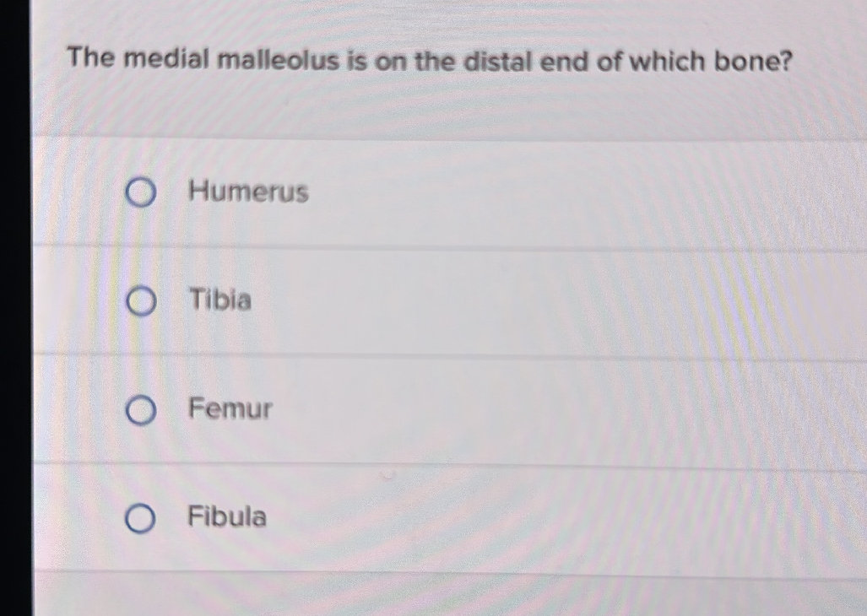The width and height of the screenshot is (867, 616).
Task: Mark Fibula as your answer choice
Action: [x=141, y=518]
